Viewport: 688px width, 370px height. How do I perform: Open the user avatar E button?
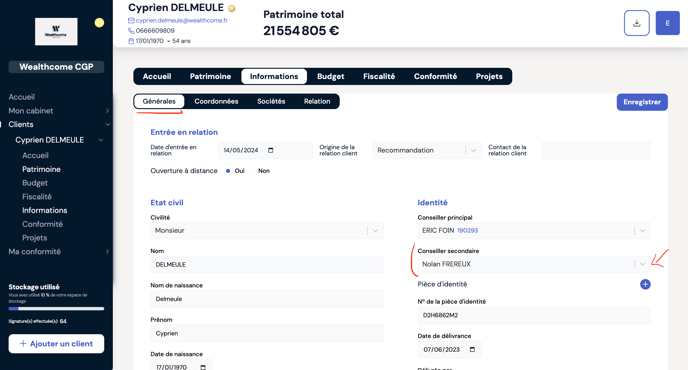667,23
